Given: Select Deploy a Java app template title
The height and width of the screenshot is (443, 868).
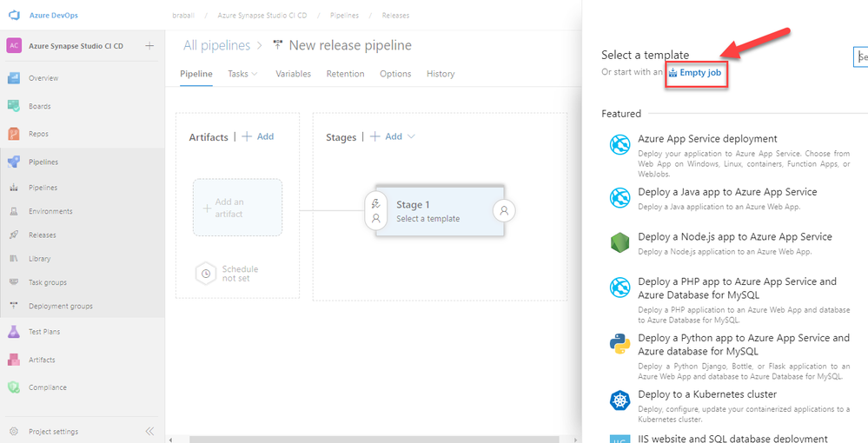Looking at the screenshot, I should coord(727,192).
